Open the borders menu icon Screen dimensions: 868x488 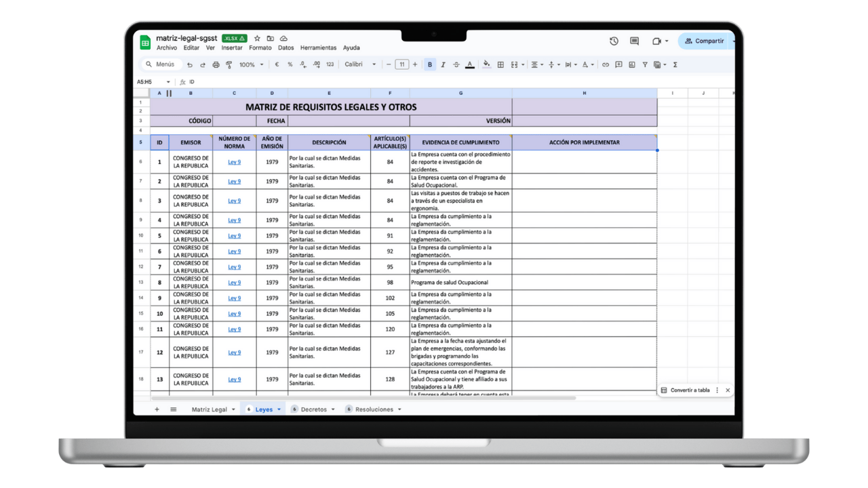click(x=500, y=64)
